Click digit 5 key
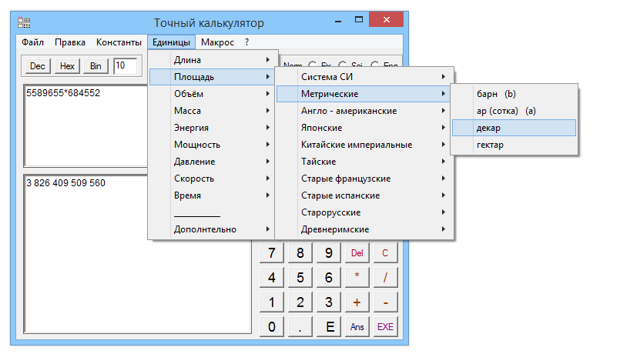Screen dimensions: 620x364 pyautogui.click(x=300, y=278)
